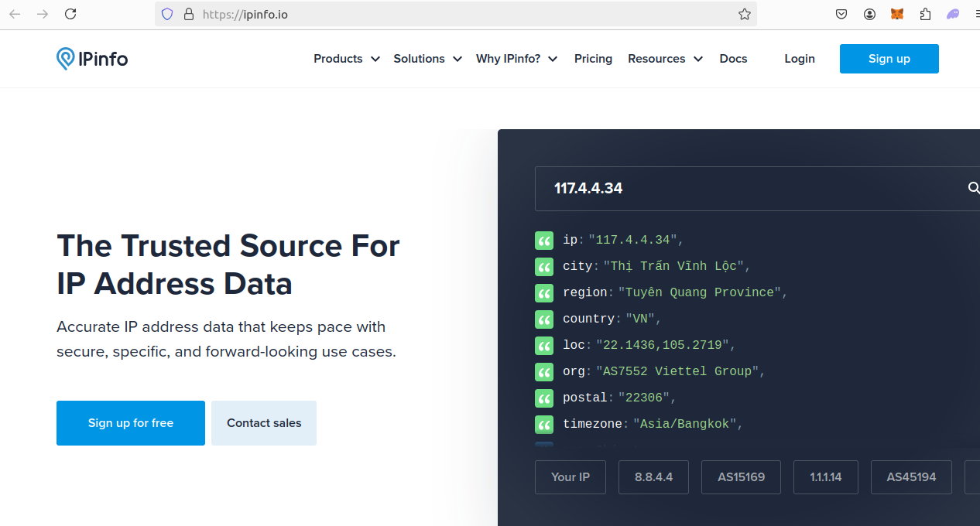
Task: Click the search magnifier in IP box
Action: click(x=973, y=188)
